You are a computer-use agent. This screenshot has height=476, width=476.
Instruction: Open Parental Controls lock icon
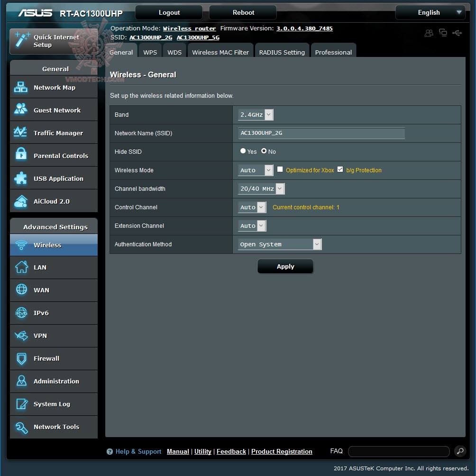click(21, 154)
